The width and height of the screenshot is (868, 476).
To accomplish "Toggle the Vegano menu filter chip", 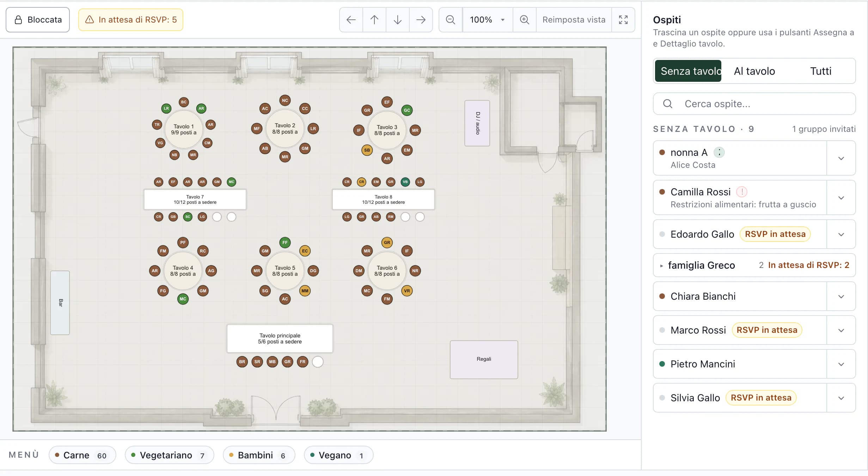I will (x=339, y=455).
